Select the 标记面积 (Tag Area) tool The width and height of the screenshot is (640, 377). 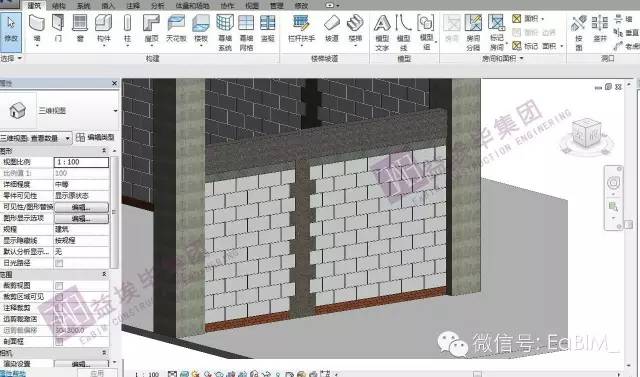click(537, 46)
